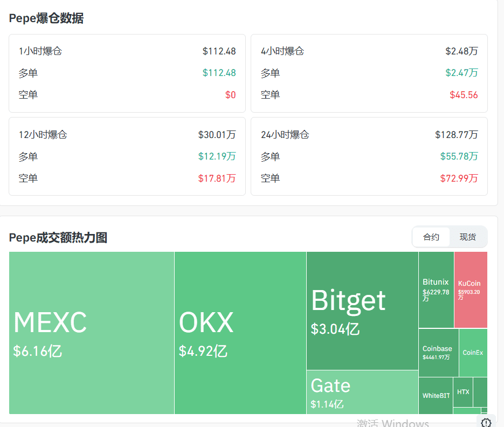Screen dimensions: 504x427
Task: Click the 4小时 空单 value $45.56
Action: 464,95
